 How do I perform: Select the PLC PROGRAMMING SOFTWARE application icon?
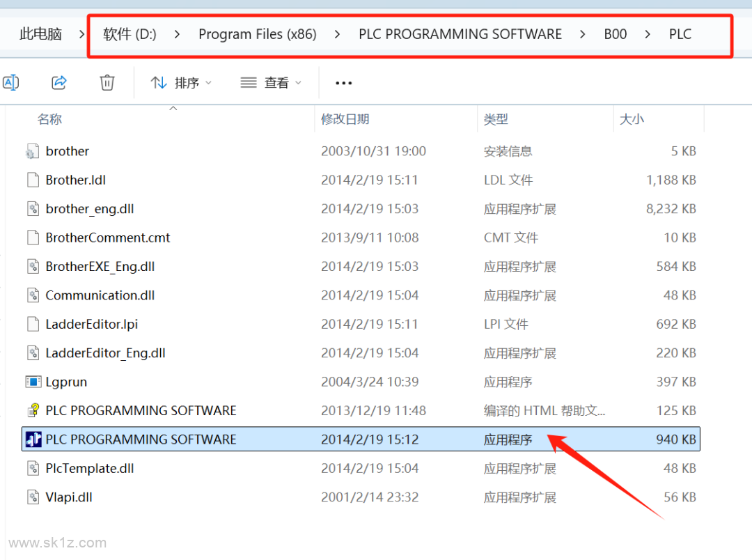(x=33, y=439)
